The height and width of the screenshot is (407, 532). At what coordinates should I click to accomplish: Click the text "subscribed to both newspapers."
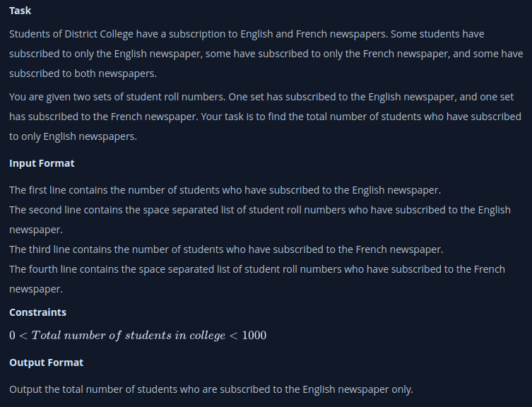[x=81, y=73]
